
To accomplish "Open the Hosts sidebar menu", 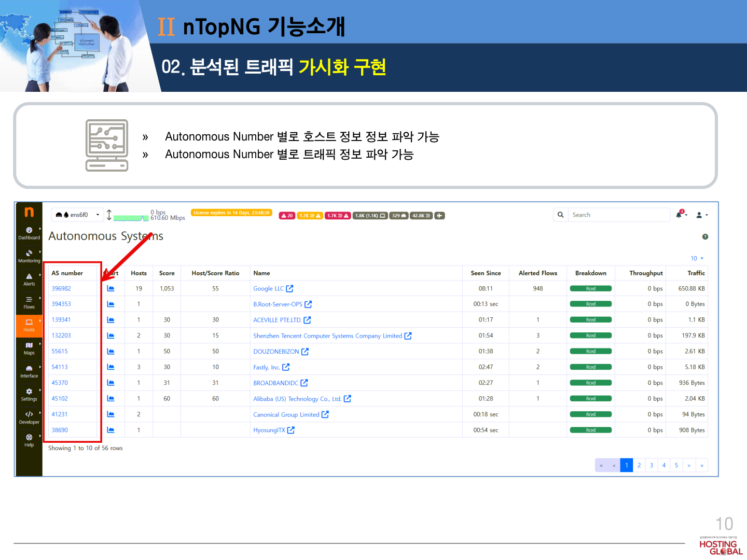I will coord(29,326).
